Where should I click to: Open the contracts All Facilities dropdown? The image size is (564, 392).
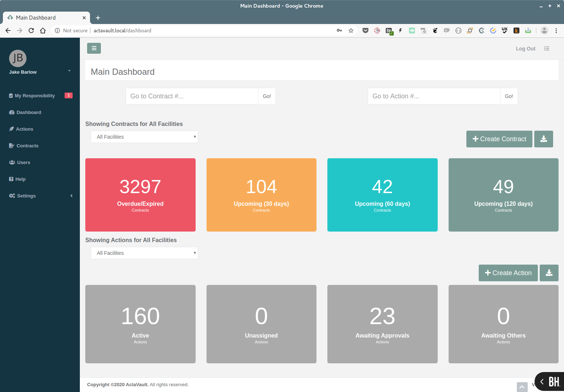[x=144, y=137]
